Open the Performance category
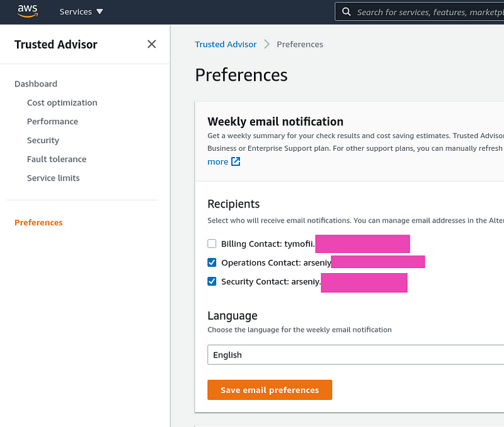The height and width of the screenshot is (427, 504). (x=52, y=122)
